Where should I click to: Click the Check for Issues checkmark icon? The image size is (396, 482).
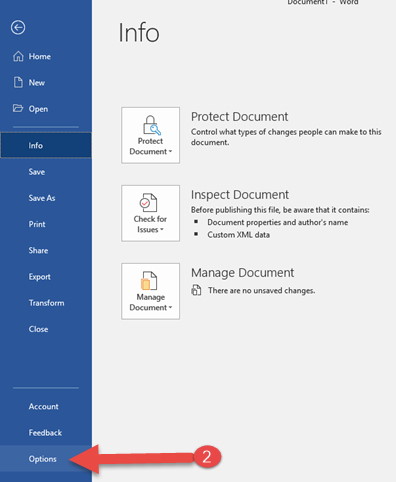[148, 202]
